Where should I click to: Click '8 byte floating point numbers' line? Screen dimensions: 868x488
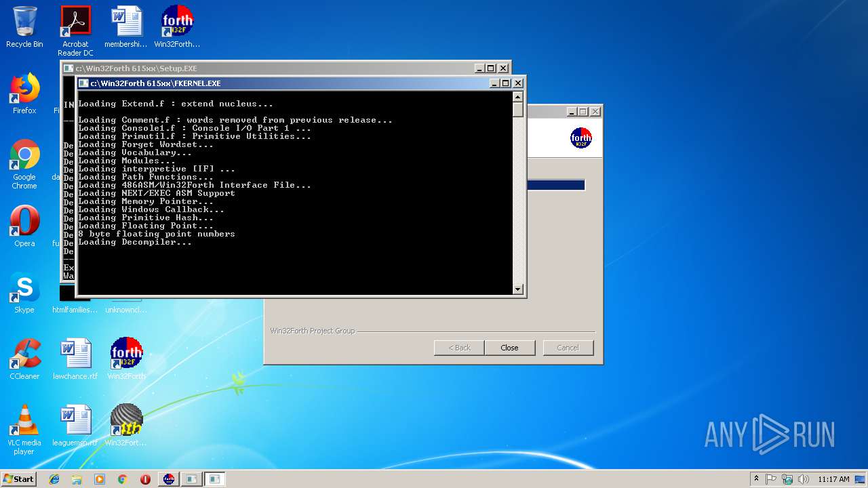(157, 234)
